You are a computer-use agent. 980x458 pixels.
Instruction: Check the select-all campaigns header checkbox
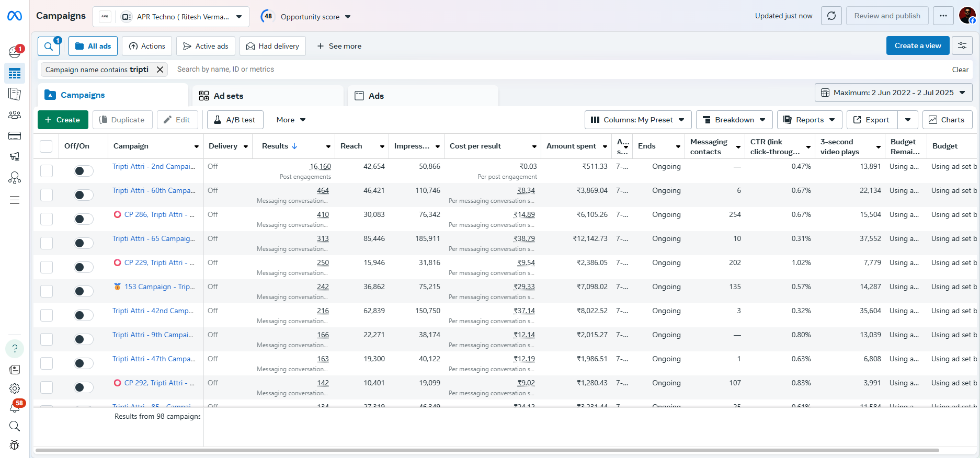[47, 146]
